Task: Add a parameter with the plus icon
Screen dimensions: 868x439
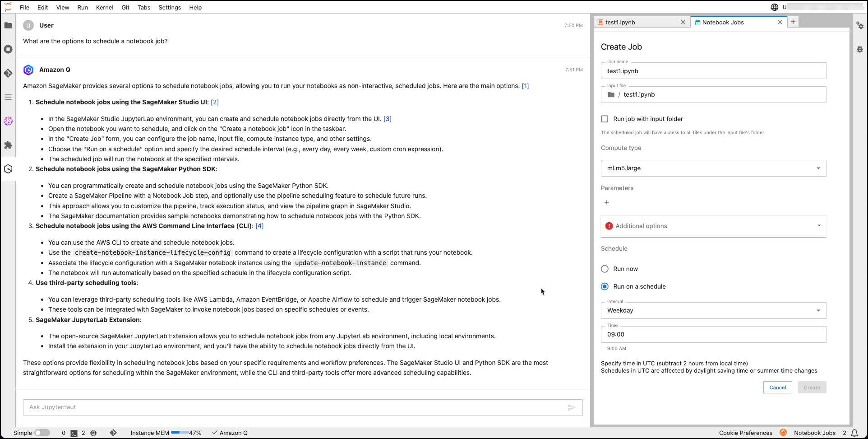Action: point(607,202)
